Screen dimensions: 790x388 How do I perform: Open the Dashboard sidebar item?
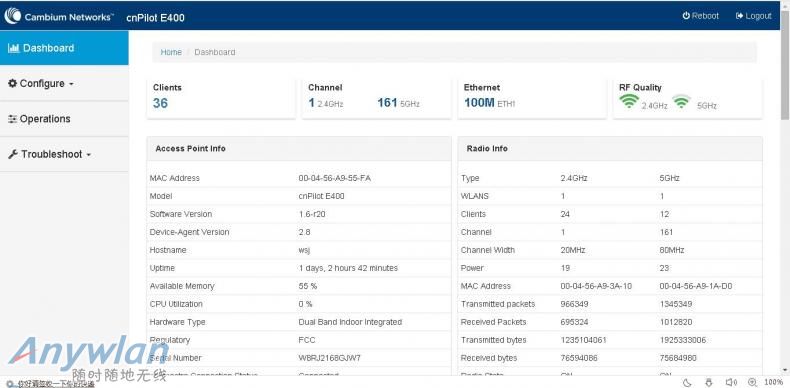pyautogui.click(x=64, y=48)
